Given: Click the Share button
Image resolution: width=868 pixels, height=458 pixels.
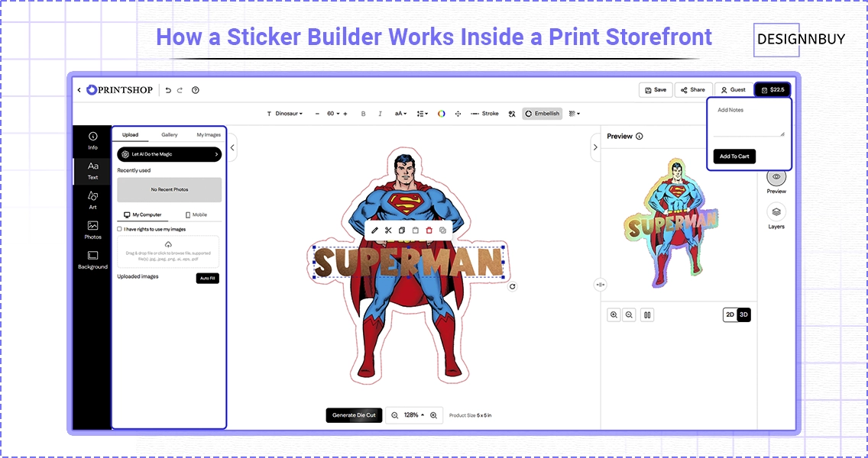Looking at the screenshot, I should (x=693, y=89).
